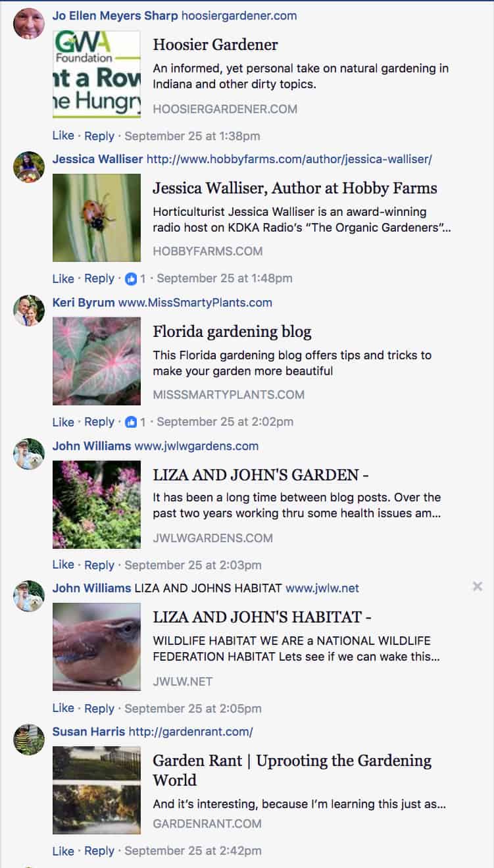Reply to Susan Harris's Garden Rant comment
Viewport: 494px width, 868px height.
click(x=99, y=851)
